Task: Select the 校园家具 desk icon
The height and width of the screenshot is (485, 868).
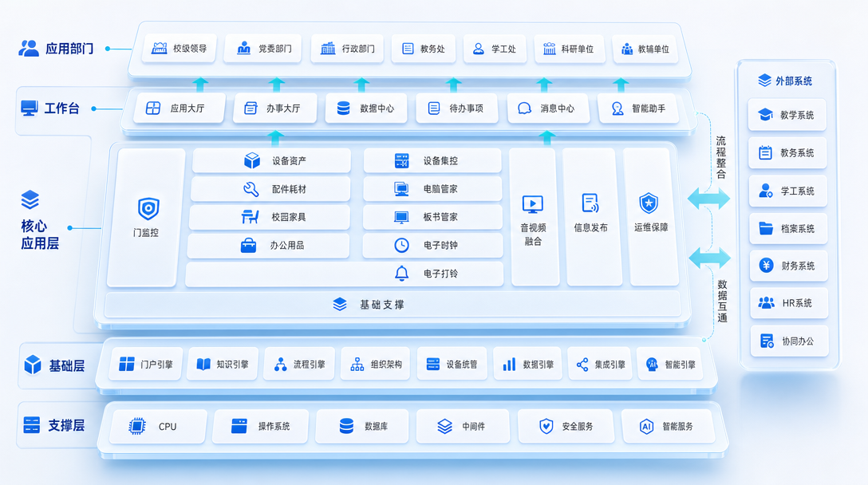Action: (x=251, y=216)
